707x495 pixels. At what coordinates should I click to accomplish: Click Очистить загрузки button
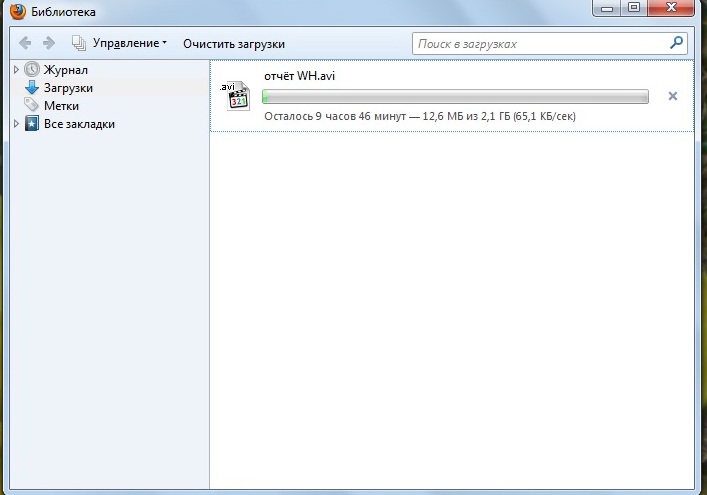coord(234,44)
